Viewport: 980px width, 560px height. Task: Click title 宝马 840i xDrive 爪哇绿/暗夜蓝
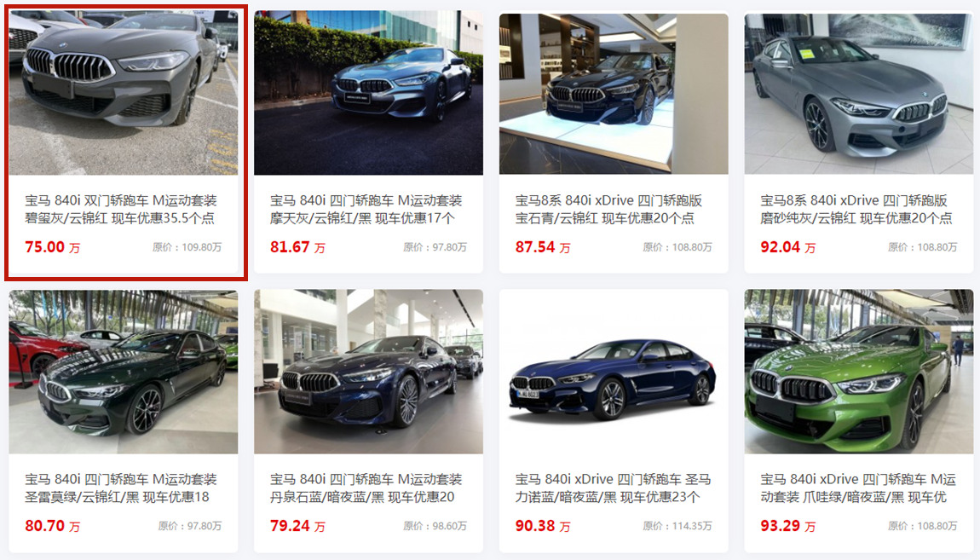point(858,488)
